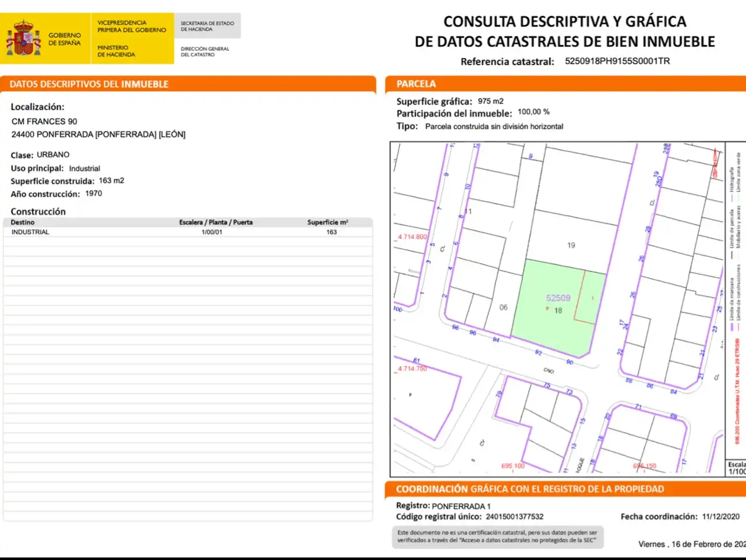746x560 pixels.
Task: Select construction year "1970"
Action: (x=93, y=194)
